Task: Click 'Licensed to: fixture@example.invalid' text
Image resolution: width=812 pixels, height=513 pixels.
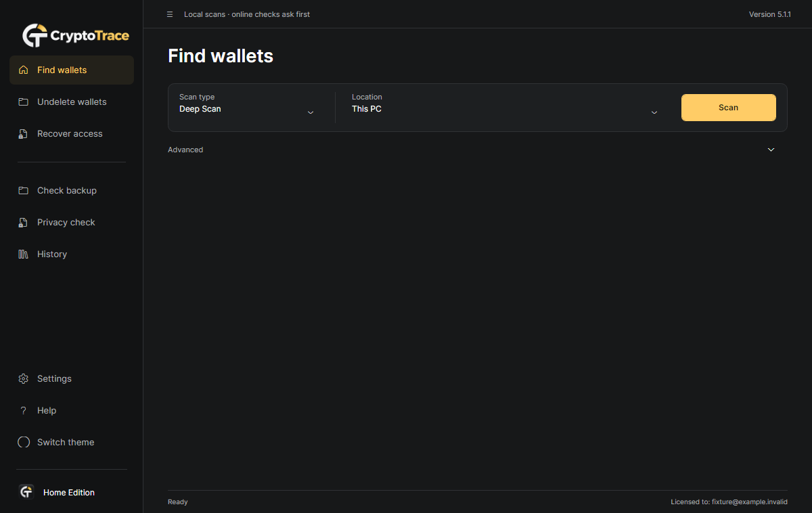Action: (729, 502)
